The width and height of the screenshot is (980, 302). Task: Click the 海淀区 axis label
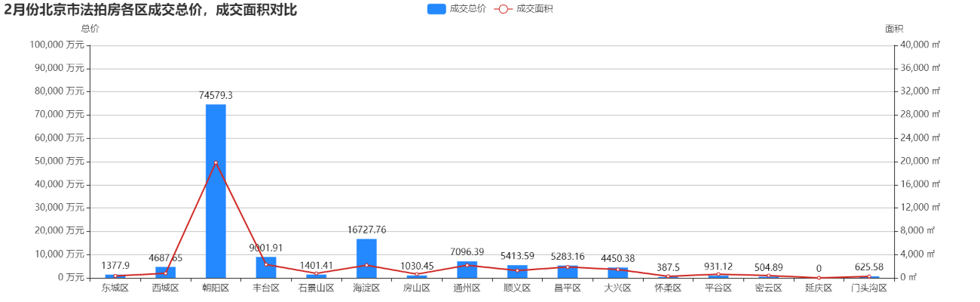pos(366,288)
